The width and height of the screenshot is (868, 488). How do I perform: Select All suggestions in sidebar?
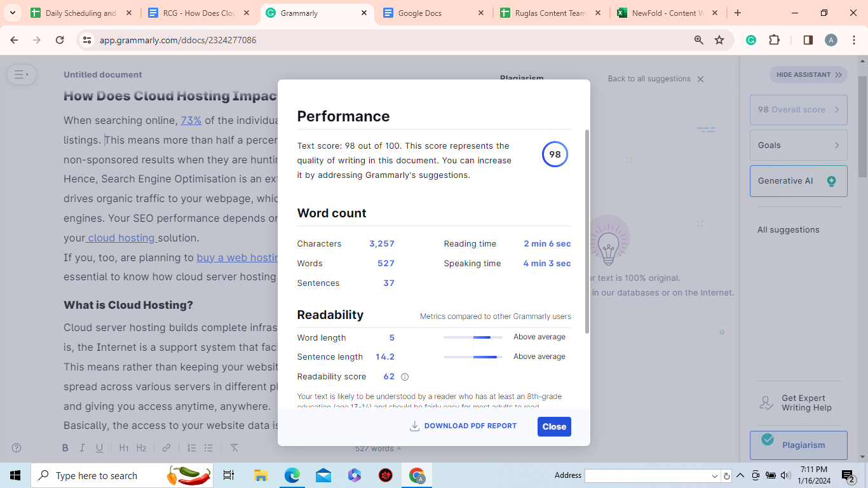click(x=788, y=229)
